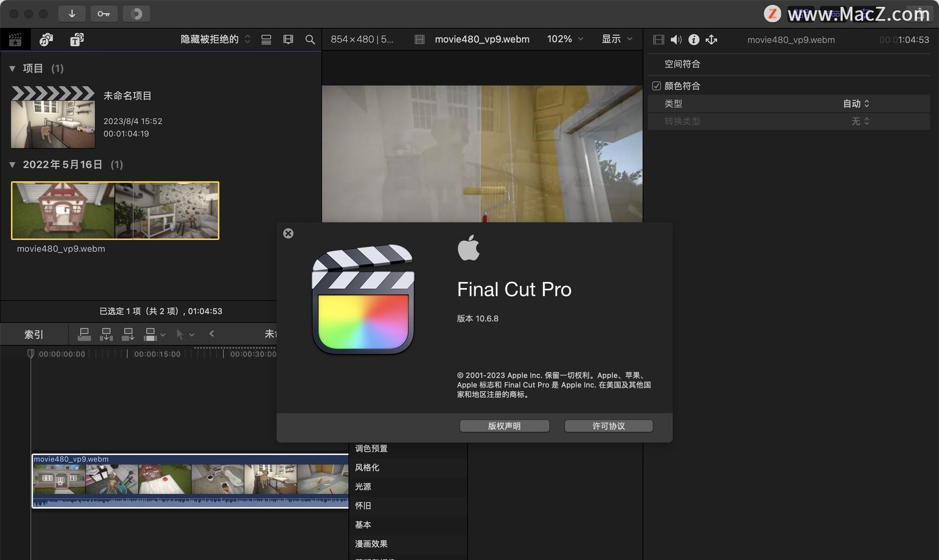Click the movie480_vp9.webm label under browser clip
Image resolution: width=939 pixels, height=560 pixels.
(61, 249)
